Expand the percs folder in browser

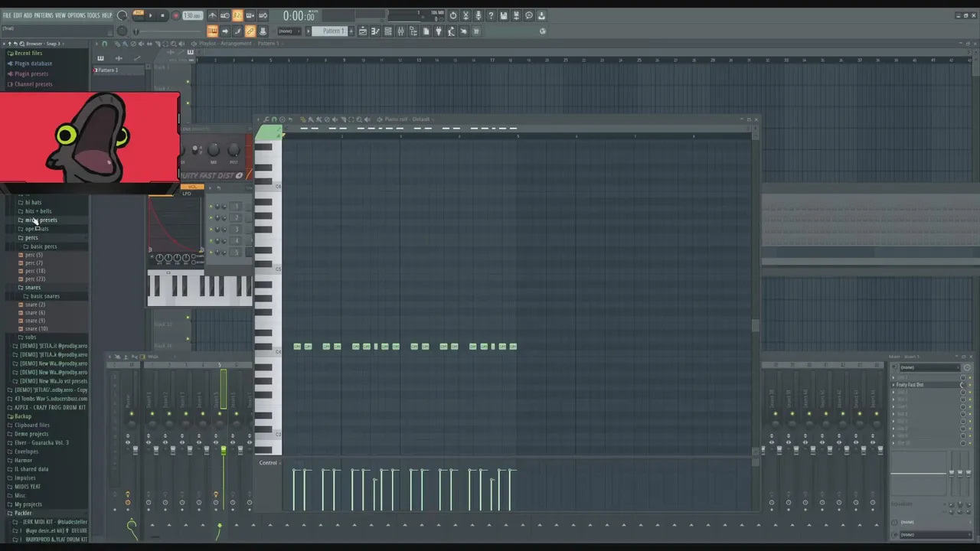click(31, 238)
